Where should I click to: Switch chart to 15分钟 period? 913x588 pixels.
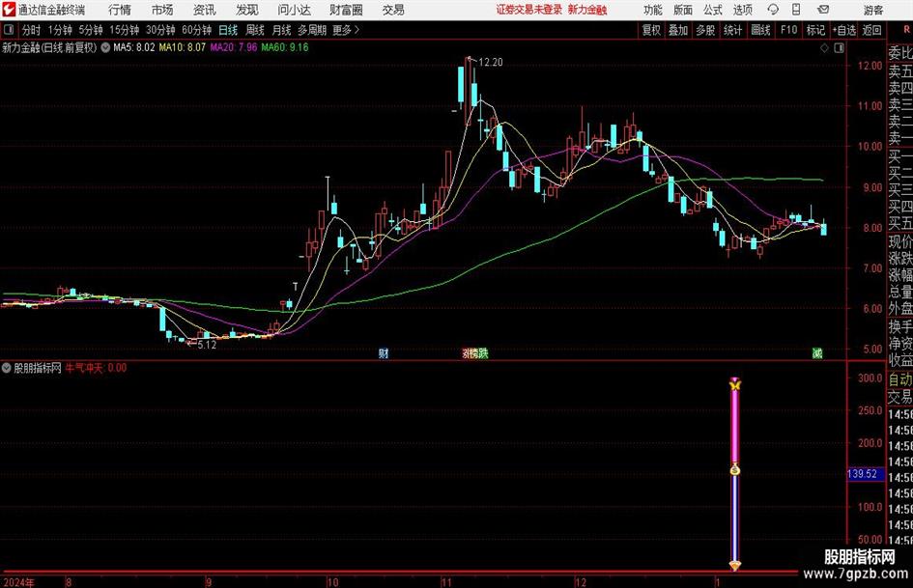124,30
